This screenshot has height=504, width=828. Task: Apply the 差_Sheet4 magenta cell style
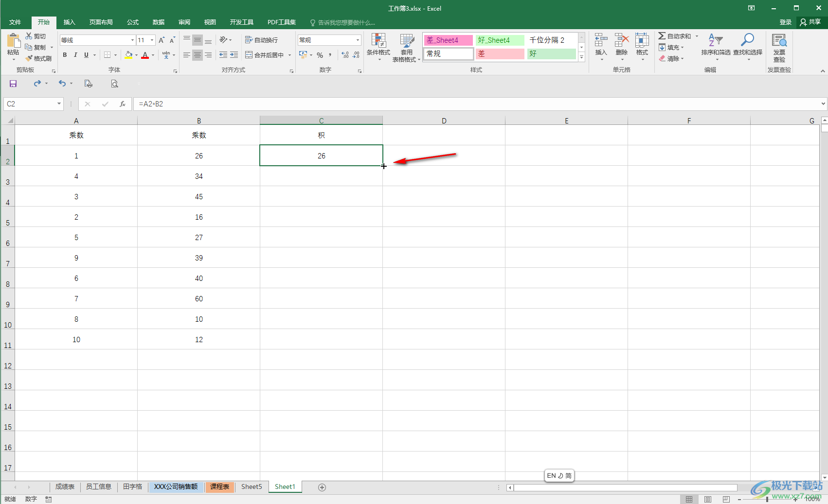449,40
